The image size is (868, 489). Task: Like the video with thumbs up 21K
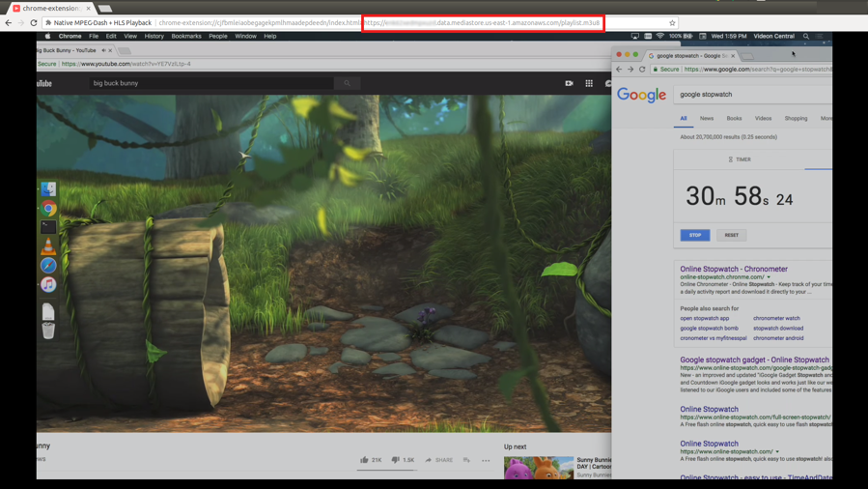click(371, 460)
